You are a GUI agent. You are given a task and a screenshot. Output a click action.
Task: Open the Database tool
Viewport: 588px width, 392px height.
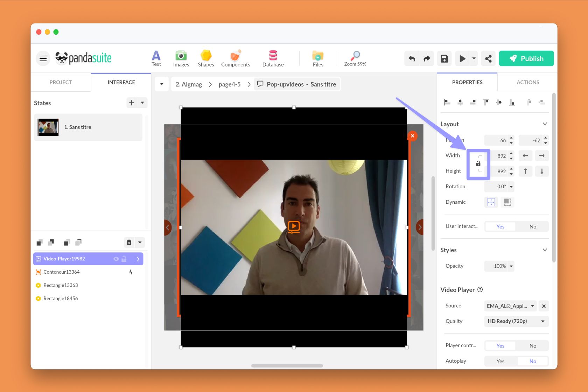[x=273, y=58]
